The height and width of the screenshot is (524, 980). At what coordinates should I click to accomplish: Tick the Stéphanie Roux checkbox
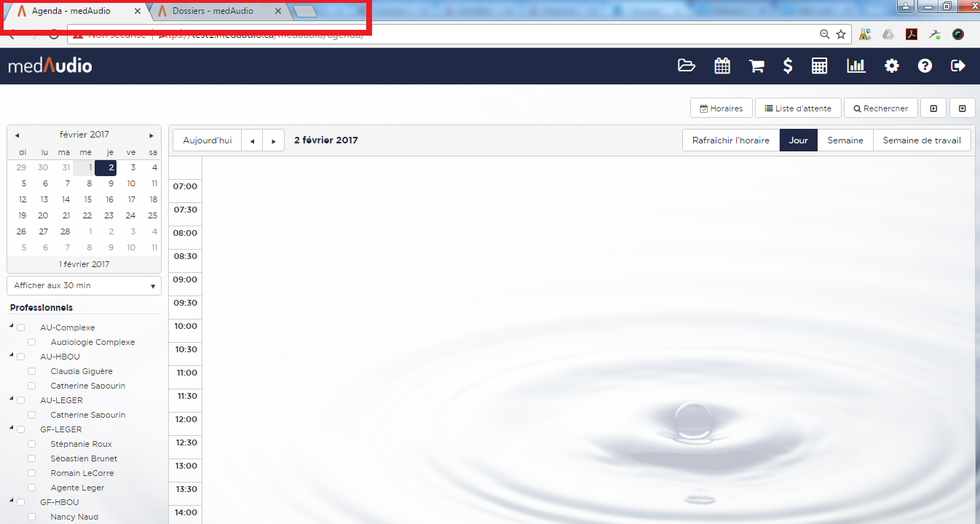pos(32,444)
